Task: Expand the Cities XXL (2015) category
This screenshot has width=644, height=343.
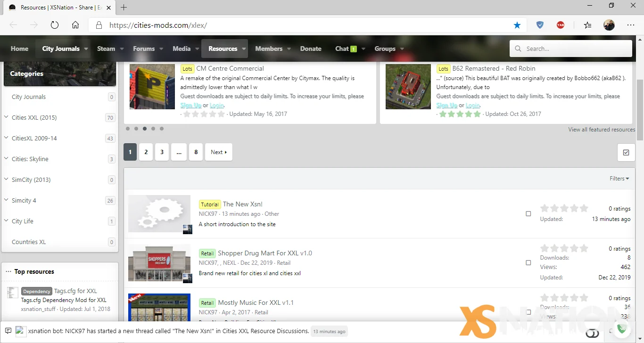Action: tap(6, 117)
